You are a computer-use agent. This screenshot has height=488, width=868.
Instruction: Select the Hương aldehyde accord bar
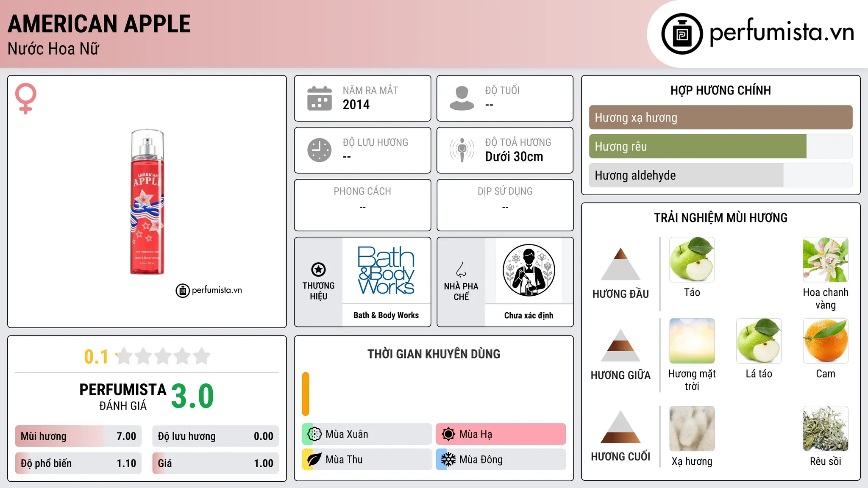click(721, 175)
